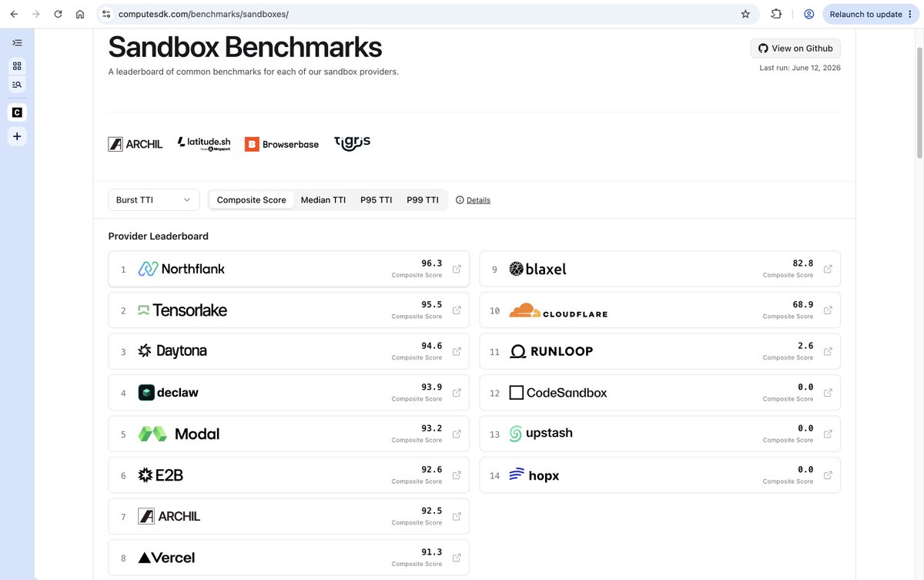Open external link icon for Runloop
The image size is (924, 580).
pyautogui.click(x=828, y=351)
